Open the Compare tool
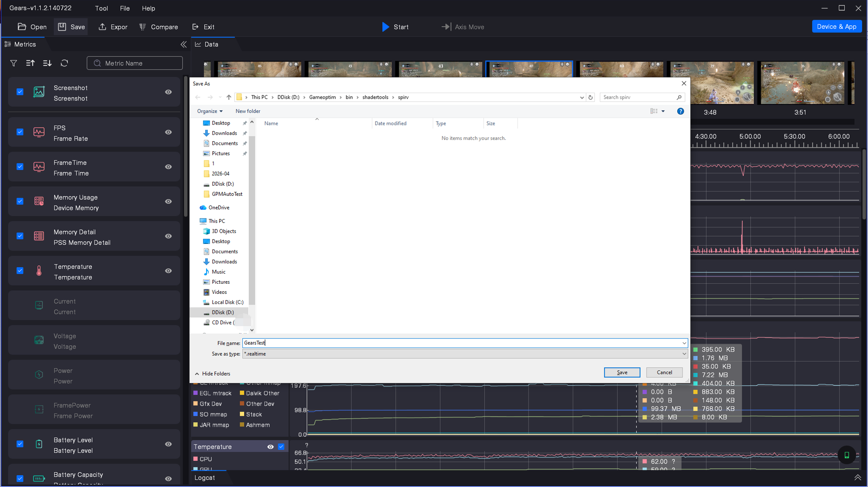868x487 pixels. tap(158, 27)
